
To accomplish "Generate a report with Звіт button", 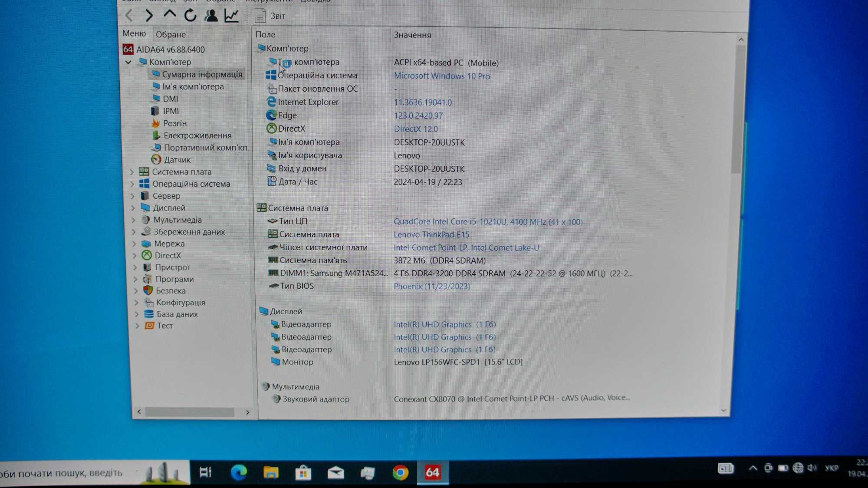I will (x=270, y=16).
